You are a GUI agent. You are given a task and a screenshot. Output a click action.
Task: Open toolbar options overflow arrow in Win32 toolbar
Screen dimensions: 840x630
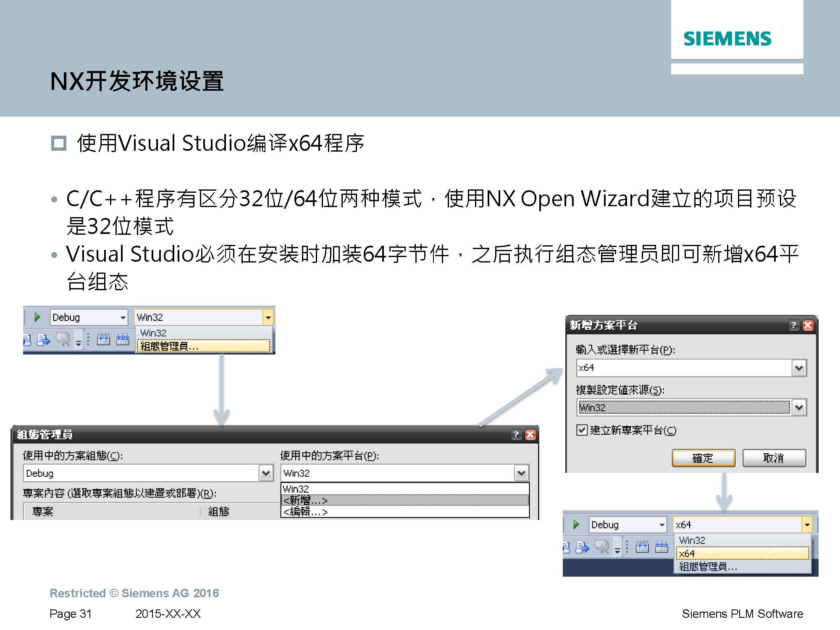[79, 343]
